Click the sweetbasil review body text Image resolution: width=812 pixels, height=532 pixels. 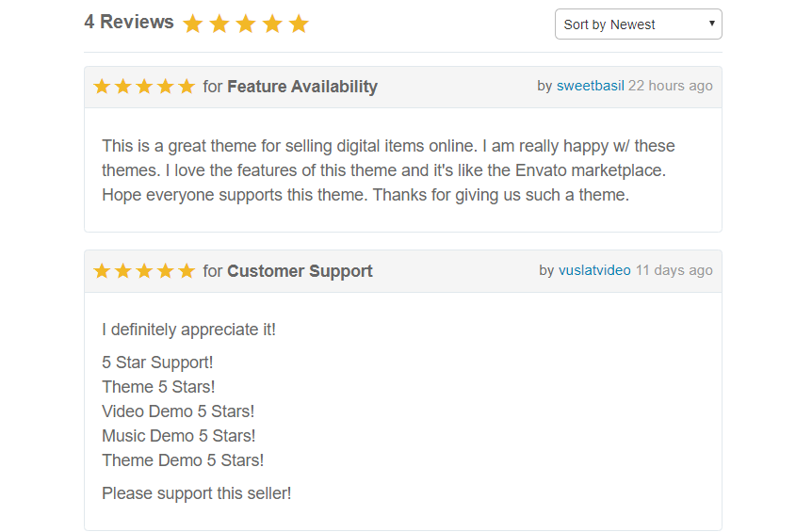[388, 170]
